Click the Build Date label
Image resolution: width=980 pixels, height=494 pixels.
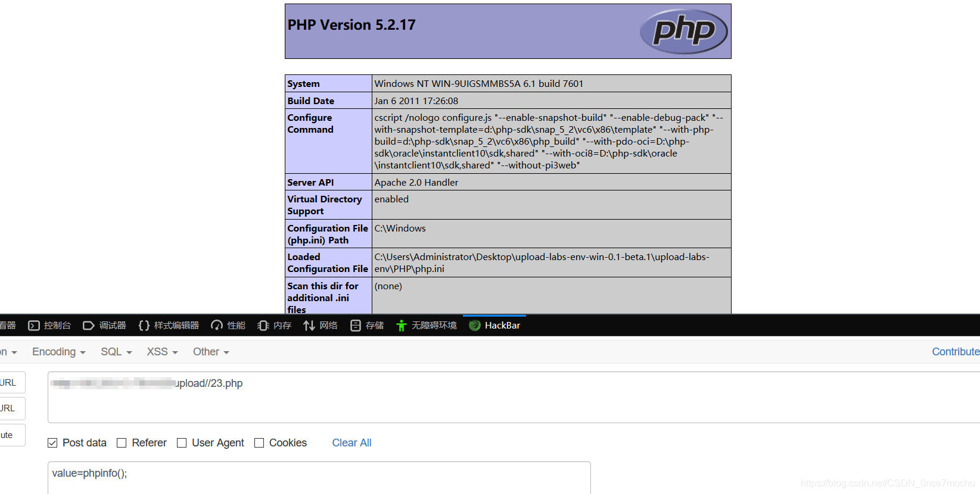[x=310, y=101]
